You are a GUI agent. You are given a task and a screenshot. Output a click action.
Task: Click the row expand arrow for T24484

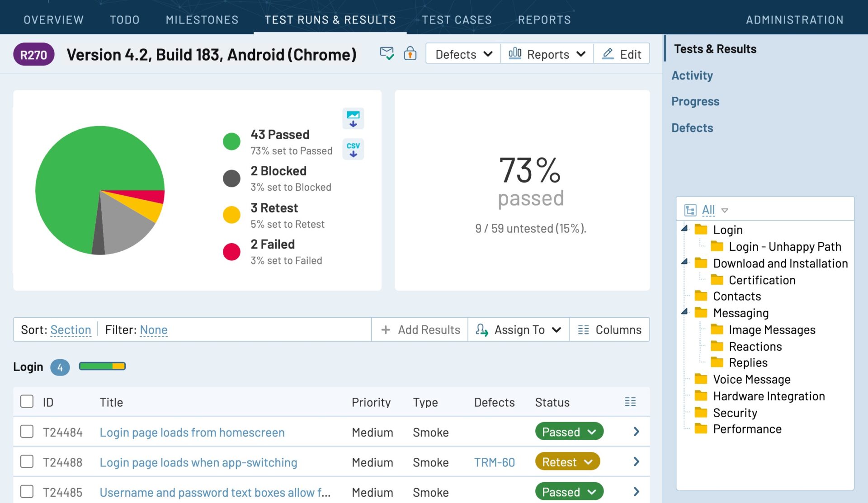coord(636,431)
